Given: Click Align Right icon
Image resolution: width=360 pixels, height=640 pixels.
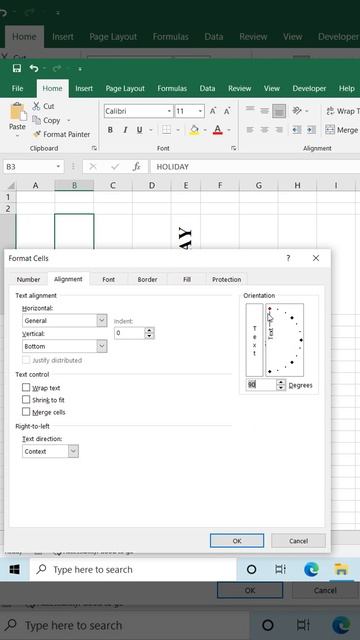Looking at the screenshot, I should pyautogui.click(x=279, y=130).
